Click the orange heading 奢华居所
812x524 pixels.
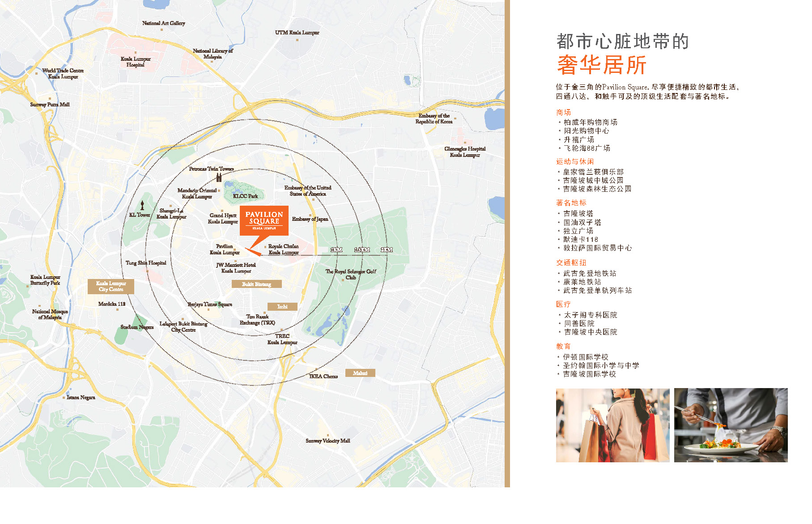(602, 65)
